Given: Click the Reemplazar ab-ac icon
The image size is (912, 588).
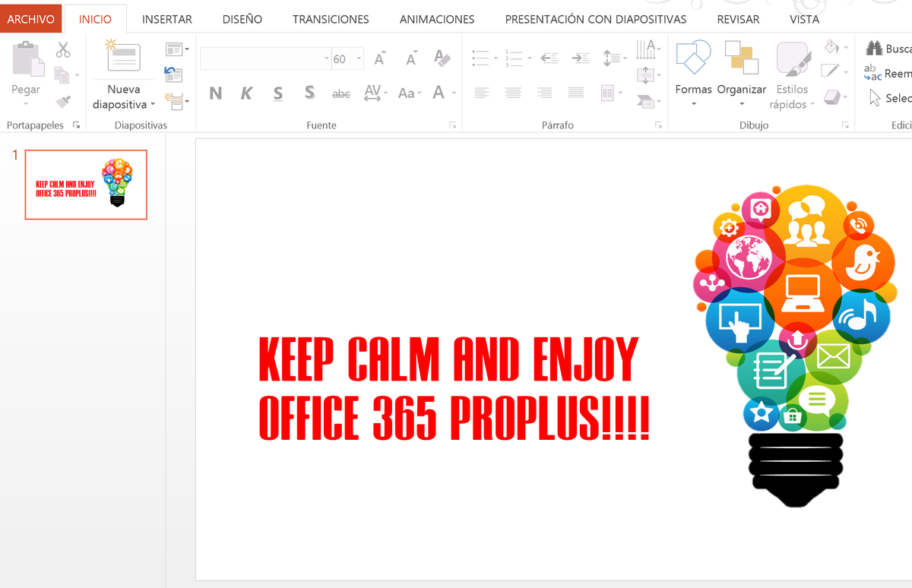Looking at the screenshot, I should coord(873,73).
